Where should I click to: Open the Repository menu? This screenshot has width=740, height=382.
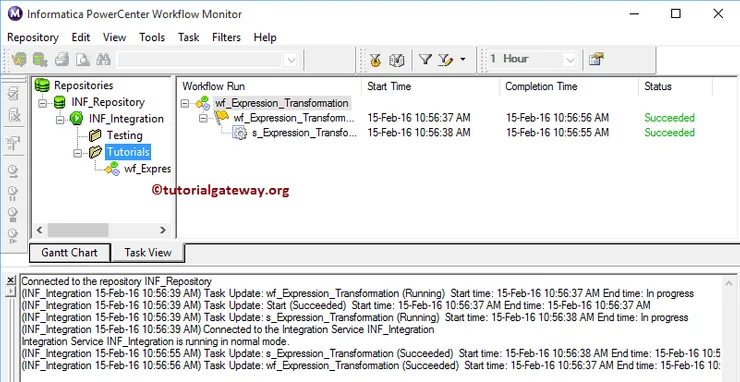pyautogui.click(x=33, y=37)
